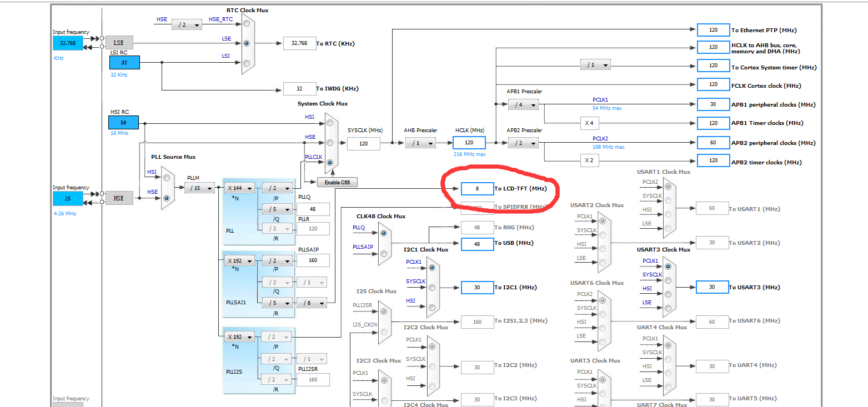Open the /8 LCD-TFT divider dropdown
The width and height of the screenshot is (868, 407).
(x=312, y=303)
